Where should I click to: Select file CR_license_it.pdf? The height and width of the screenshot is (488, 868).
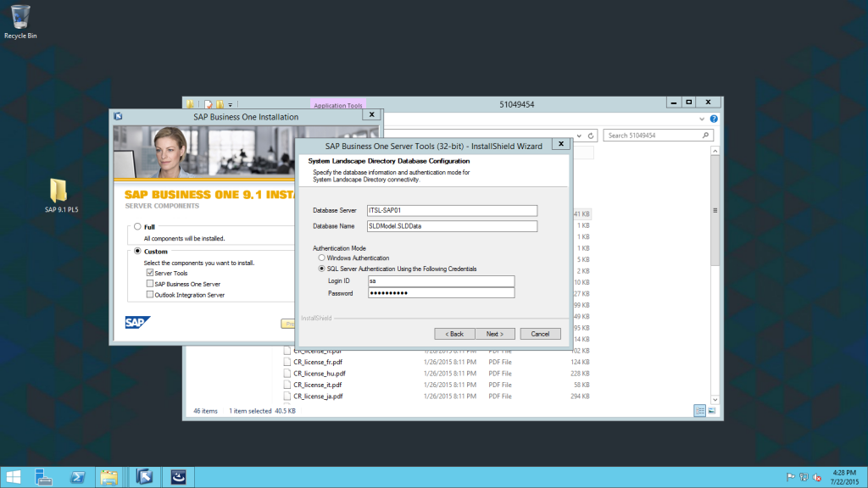click(317, 385)
